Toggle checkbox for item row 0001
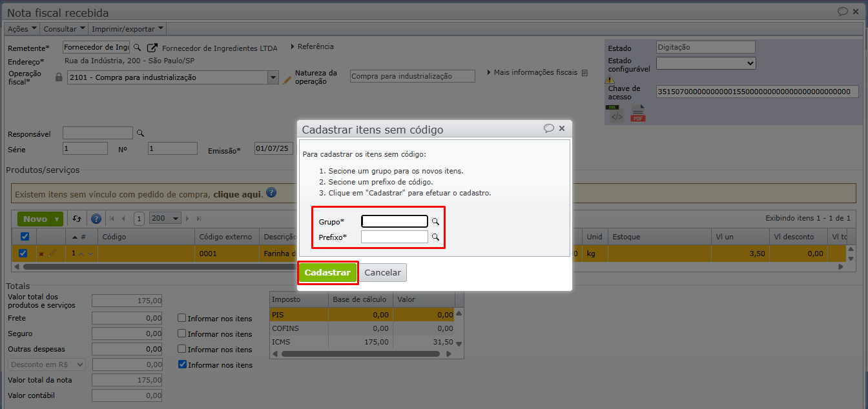 (23, 254)
